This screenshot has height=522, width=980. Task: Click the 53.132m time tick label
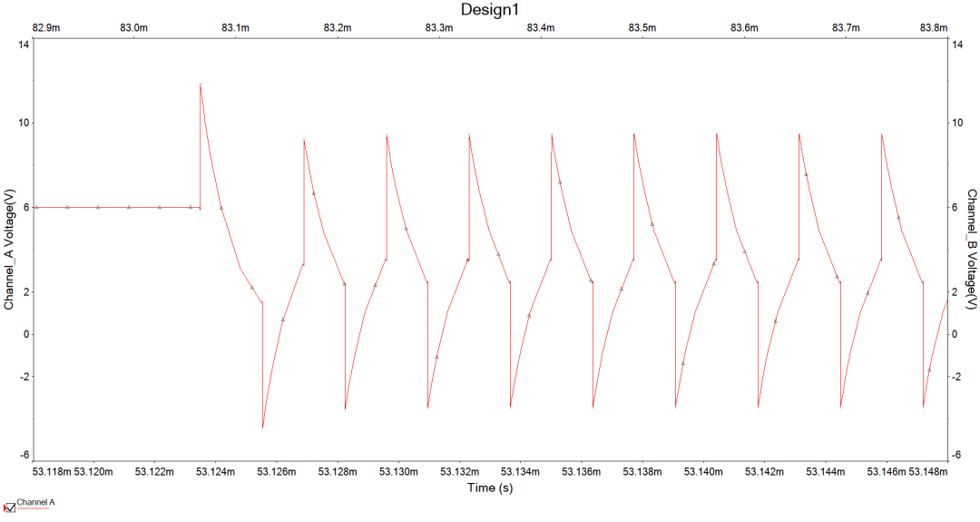pyautogui.click(x=459, y=472)
